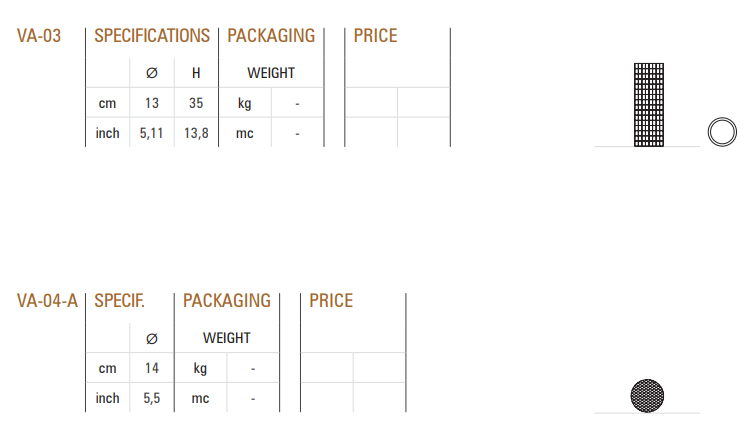Click the VA-04-A product code label
This screenshot has width=755, height=442.
pos(47,301)
